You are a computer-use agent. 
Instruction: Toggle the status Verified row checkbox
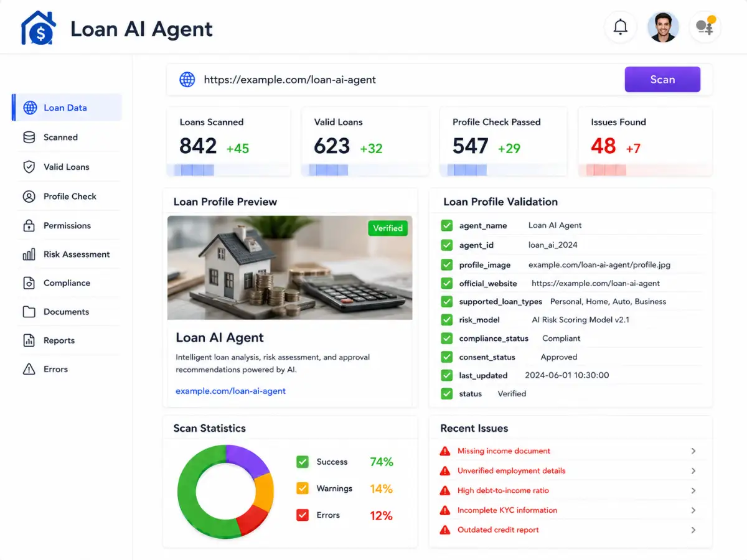(447, 394)
